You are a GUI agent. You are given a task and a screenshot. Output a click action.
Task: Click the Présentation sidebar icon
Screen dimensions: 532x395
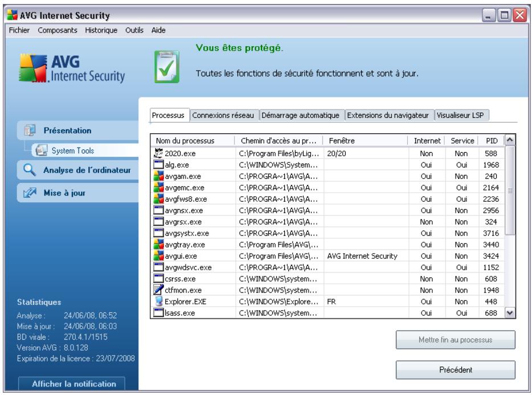pyautogui.click(x=30, y=130)
